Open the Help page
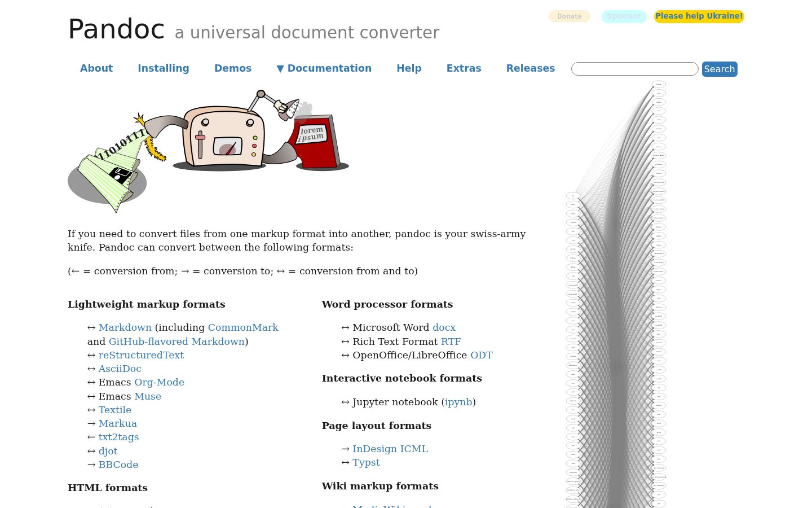 click(409, 68)
